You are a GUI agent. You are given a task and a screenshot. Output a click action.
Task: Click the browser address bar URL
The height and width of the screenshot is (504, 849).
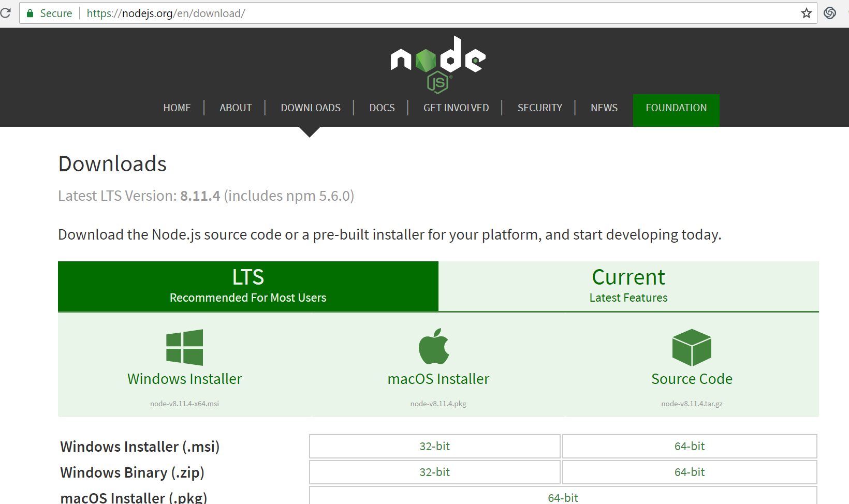pyautogui.click(x=166, y=13)
